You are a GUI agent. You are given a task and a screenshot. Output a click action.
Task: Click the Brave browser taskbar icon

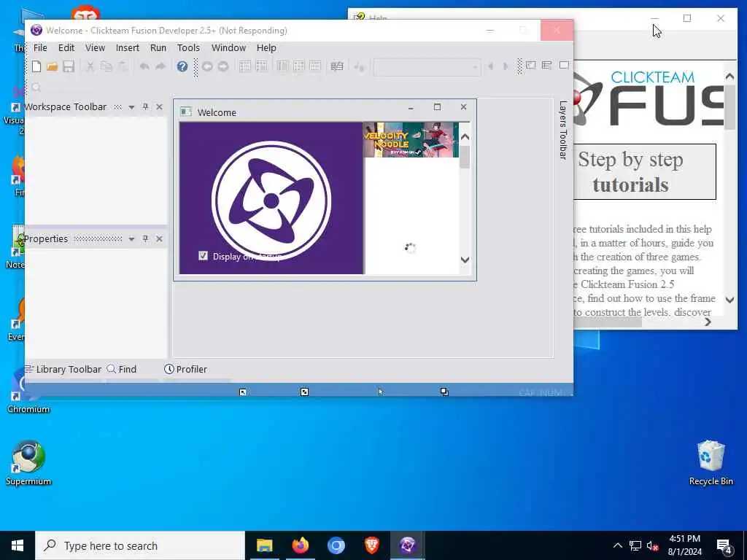coord(372,545)
